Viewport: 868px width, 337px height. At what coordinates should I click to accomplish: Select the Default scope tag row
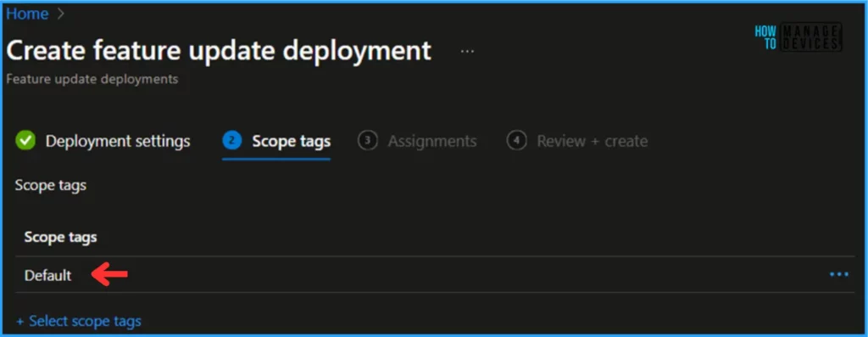(x=435, y=274)
